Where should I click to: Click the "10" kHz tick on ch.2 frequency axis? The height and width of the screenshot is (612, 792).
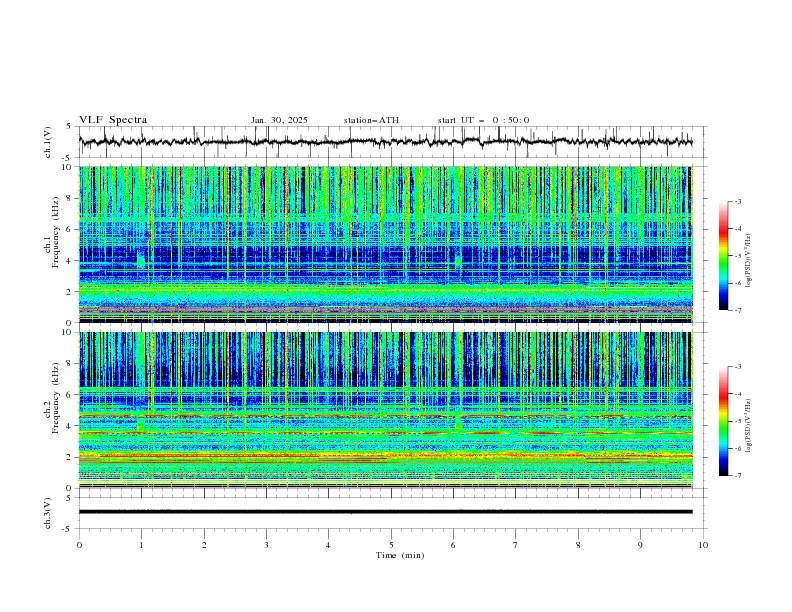pos(69,332)
